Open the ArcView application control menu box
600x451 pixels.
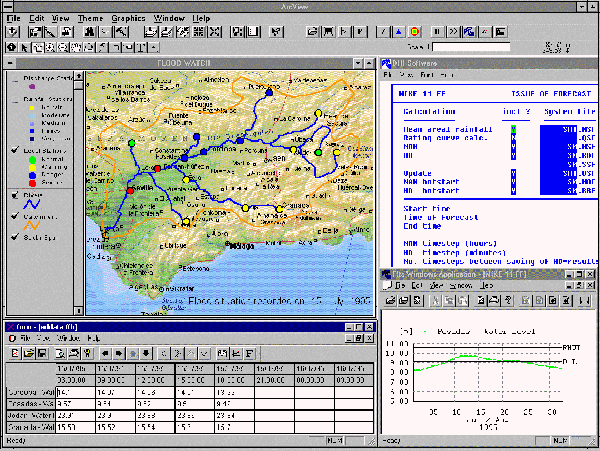point(8,6)
